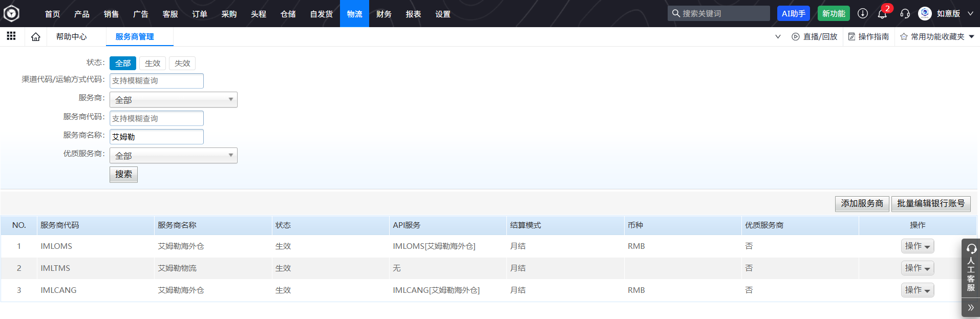980x319 pixels.
Task: Switch to the 帮助中心 tab
Action: point(71,37)
